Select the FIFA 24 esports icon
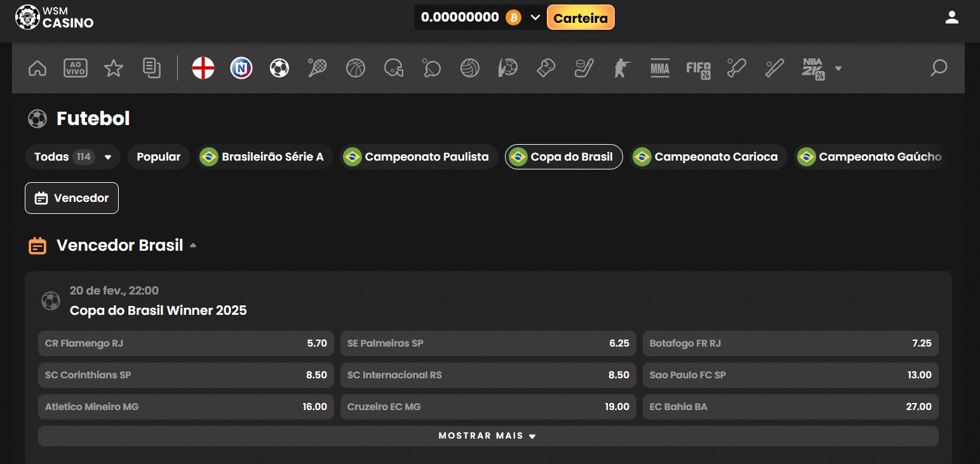The height and width of the screenshot is (464, 980). (x=699, y=69)
